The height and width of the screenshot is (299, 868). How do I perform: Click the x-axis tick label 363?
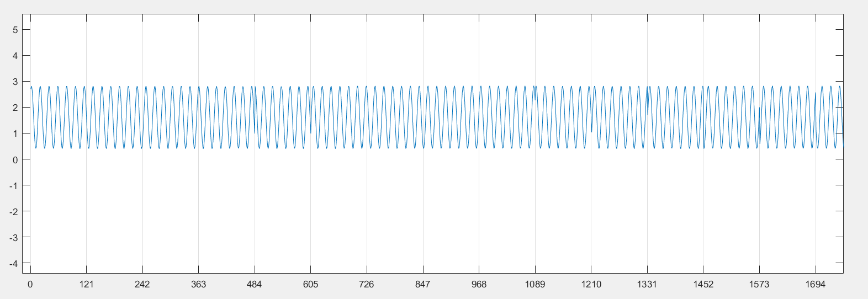198,285
